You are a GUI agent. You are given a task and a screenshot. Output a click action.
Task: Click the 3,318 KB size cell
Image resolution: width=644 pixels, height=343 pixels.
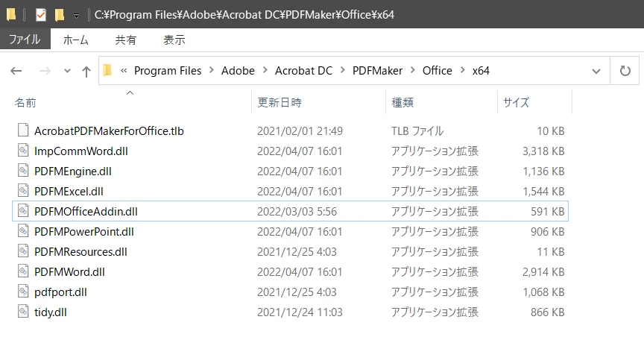tap(543, 151)
